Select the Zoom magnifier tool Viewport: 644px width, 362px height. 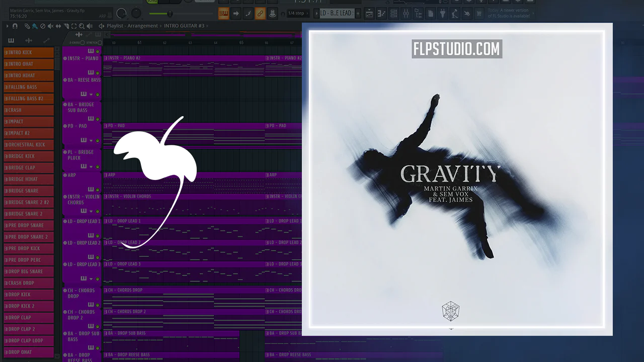[82, 26]
